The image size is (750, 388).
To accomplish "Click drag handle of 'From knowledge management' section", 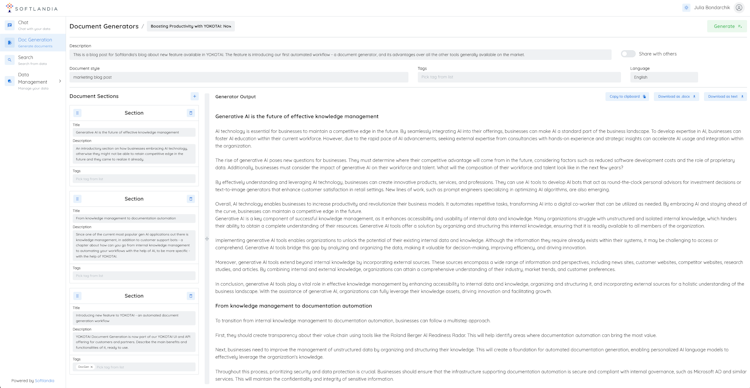I will (x=77, y=199).
